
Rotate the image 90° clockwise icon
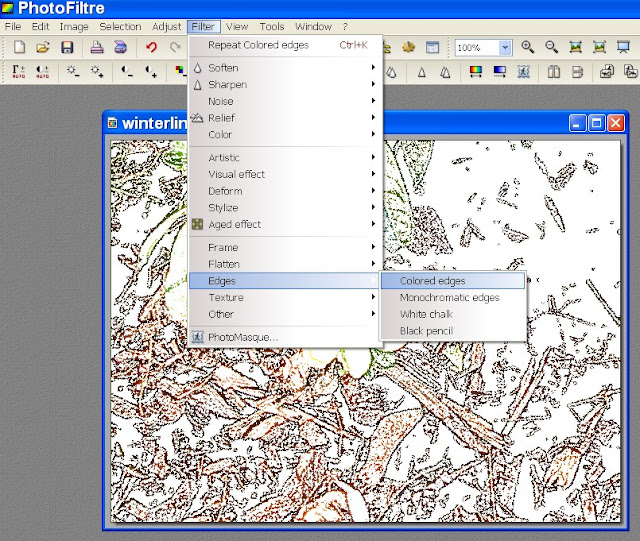631,72
